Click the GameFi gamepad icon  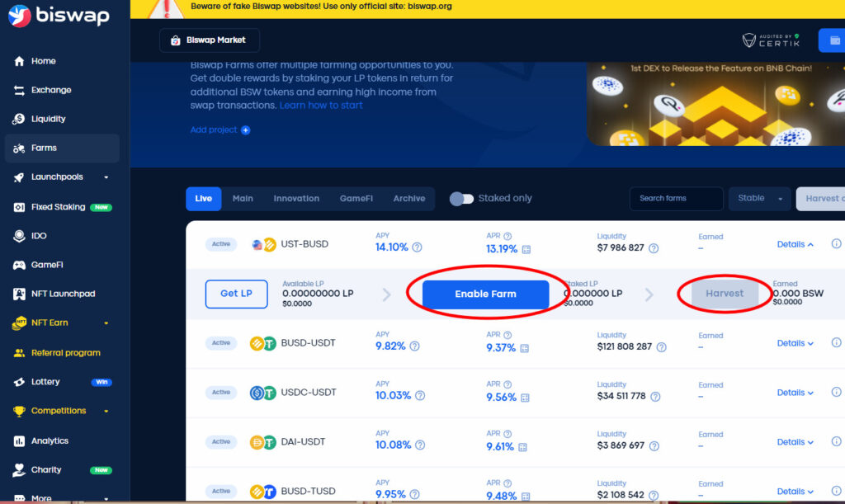(19, 265)
